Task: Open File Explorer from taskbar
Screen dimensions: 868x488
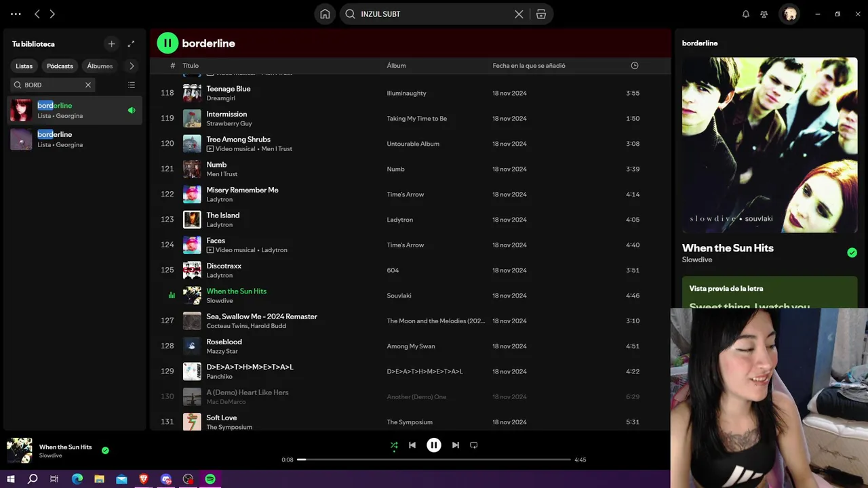Action: point(99,479)
